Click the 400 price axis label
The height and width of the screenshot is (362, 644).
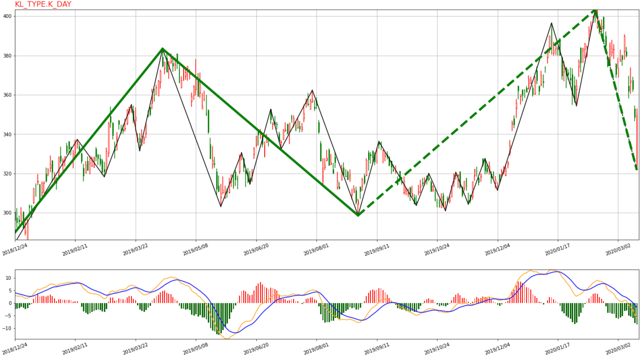coord(7,16)
